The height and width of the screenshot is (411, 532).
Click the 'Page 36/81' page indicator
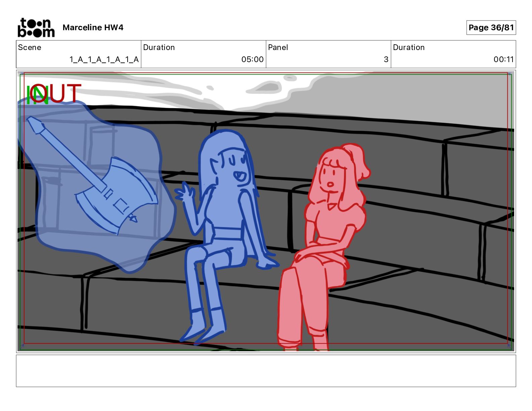coord(491,28)
